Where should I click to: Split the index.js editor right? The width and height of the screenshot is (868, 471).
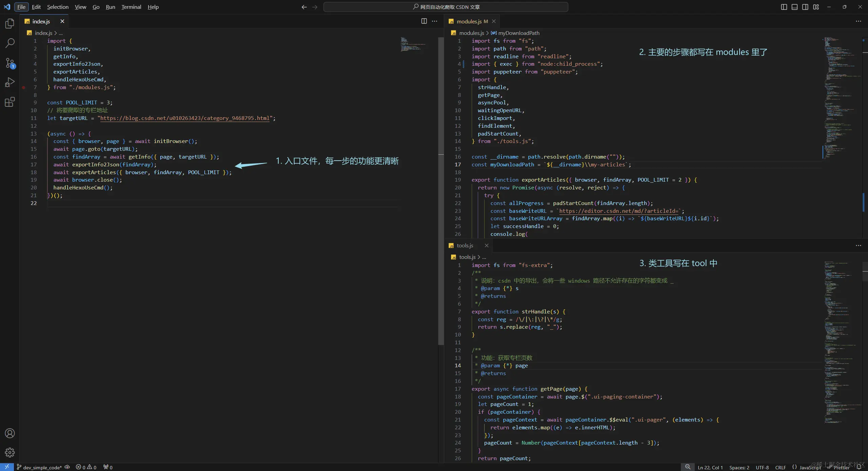pyautogui.click(x=424, y=21)
